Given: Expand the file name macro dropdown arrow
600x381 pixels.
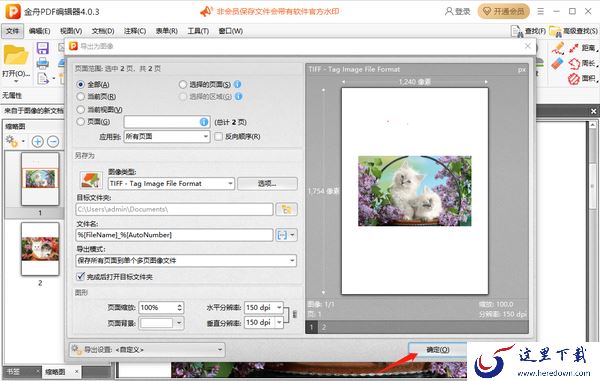Looking at the screenshot, I should [292, 235].
